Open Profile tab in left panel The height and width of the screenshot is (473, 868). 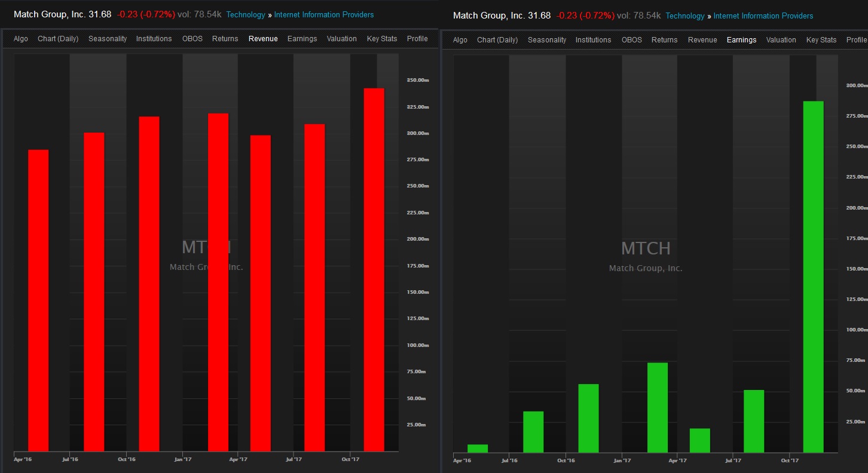417,39
